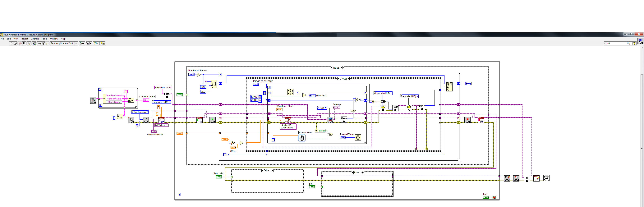This screenshot has height=207, width=644.
Task: Select the Tick Count clock node
Action: (290, 92)
